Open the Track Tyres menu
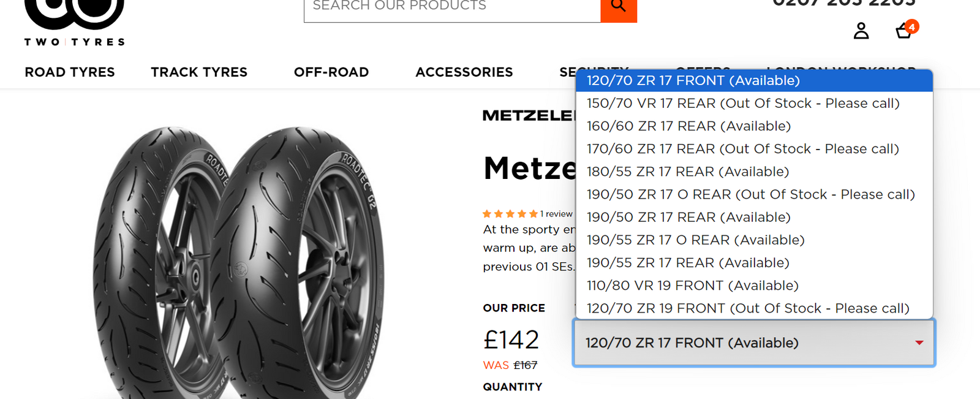Viewport: 980px width, 399px height. coord(199,72)
